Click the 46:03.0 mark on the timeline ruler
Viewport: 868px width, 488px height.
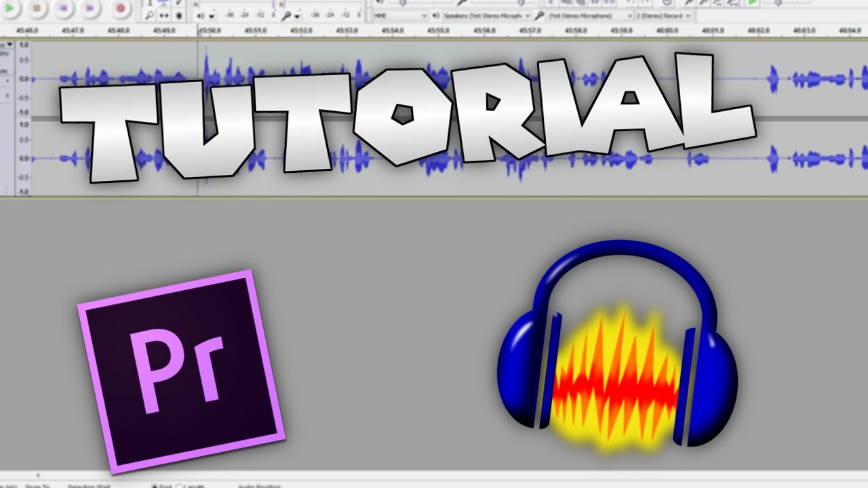point(804,30)
